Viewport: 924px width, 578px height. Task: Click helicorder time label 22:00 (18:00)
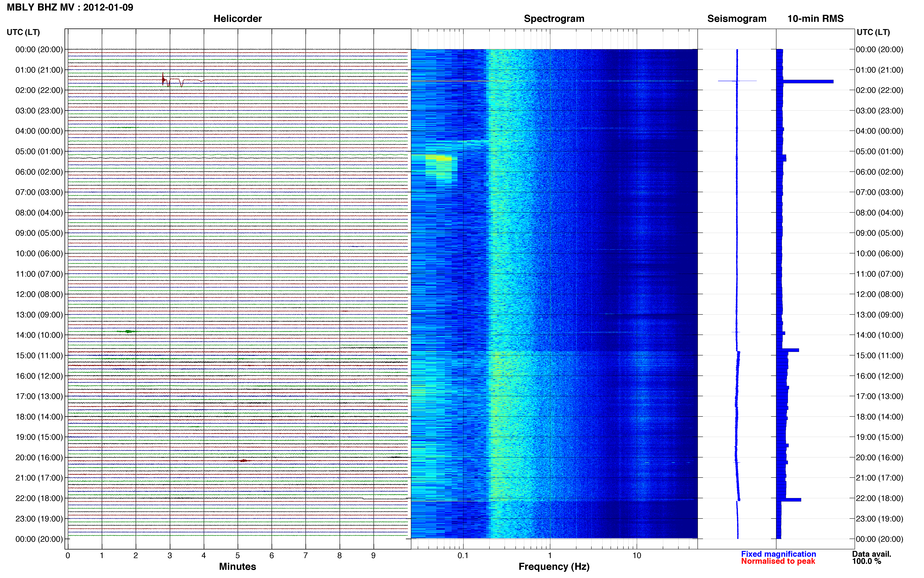point(39,498)
